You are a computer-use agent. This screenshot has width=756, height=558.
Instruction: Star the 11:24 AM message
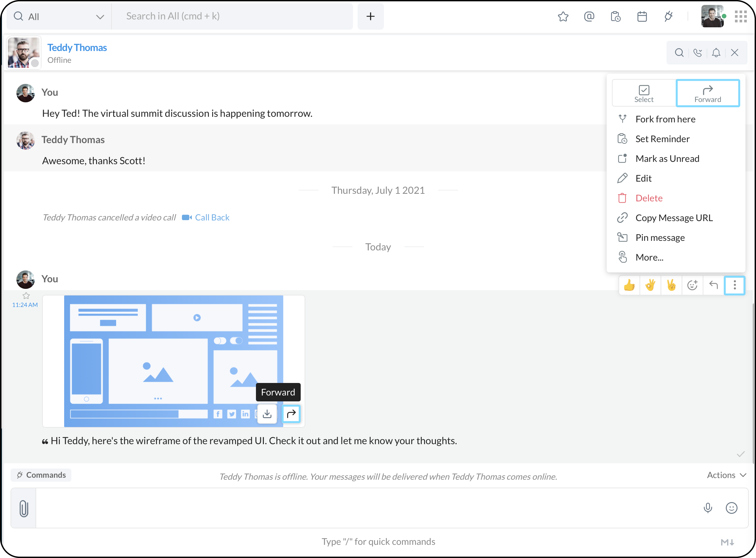26,295
